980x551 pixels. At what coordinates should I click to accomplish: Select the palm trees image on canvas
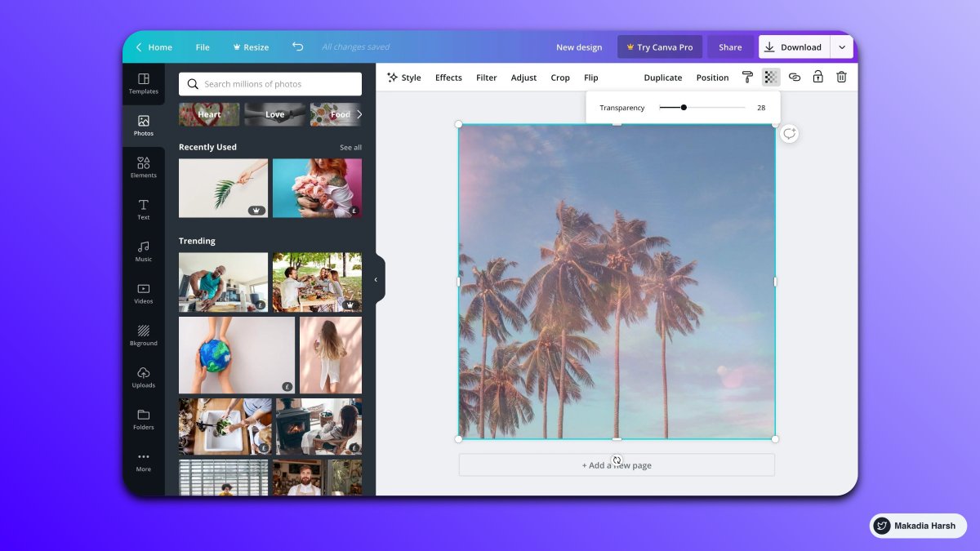point(617,282)
